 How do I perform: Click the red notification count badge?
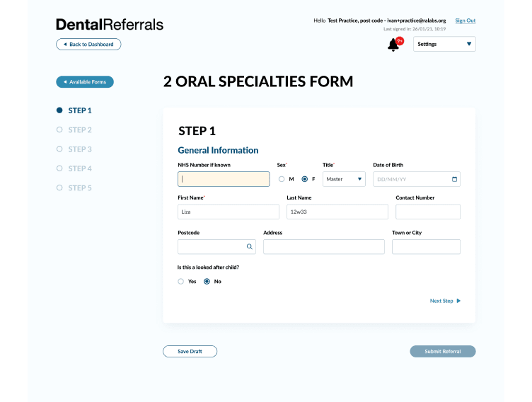click(400, 41)
